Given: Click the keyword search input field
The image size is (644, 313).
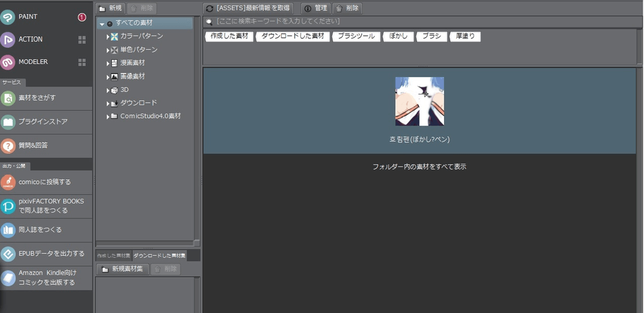Looking at the screenshot, I should tap(423, 22).
